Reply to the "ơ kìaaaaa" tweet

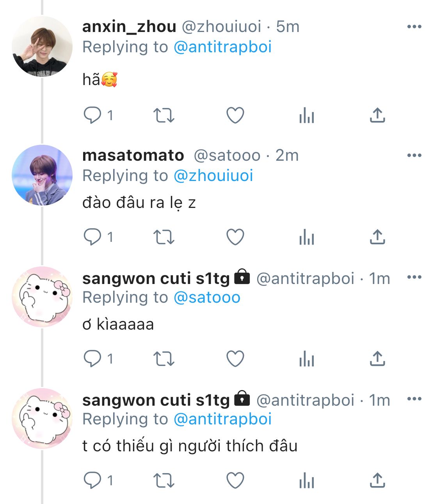coord(92,359)
